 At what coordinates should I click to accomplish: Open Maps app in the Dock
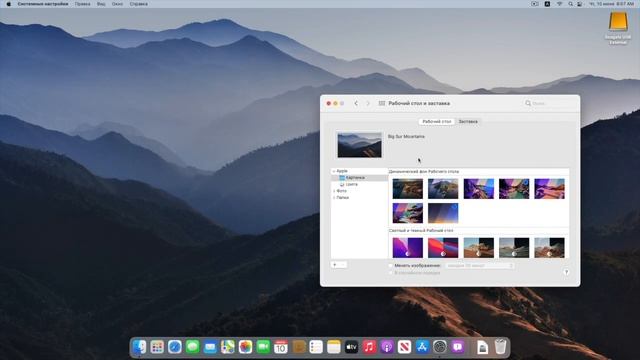click(228, 347)
